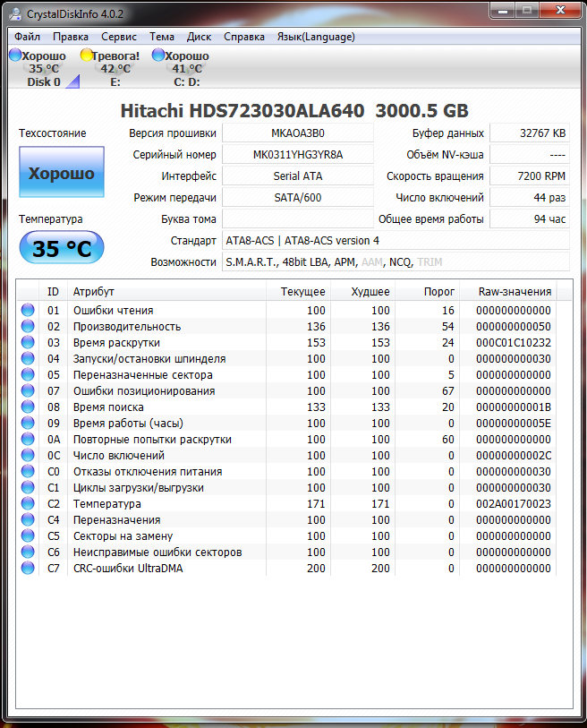Click the status orb for attribute 0C
587x728 pixels.
pyautogui.click(x=28, y=455)
